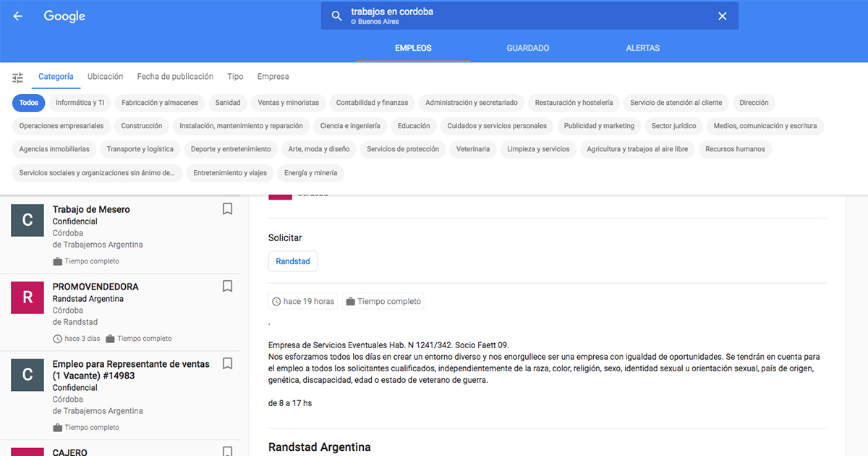
Task: Filter by Dirección category
Action: (x=754, y=103)
